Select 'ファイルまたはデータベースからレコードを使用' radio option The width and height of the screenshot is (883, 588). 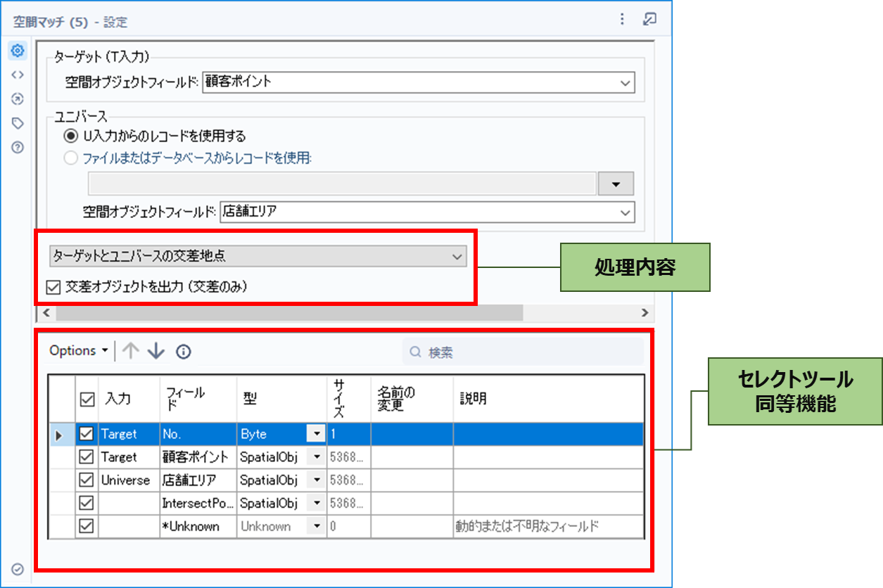[x=70, y=158]
